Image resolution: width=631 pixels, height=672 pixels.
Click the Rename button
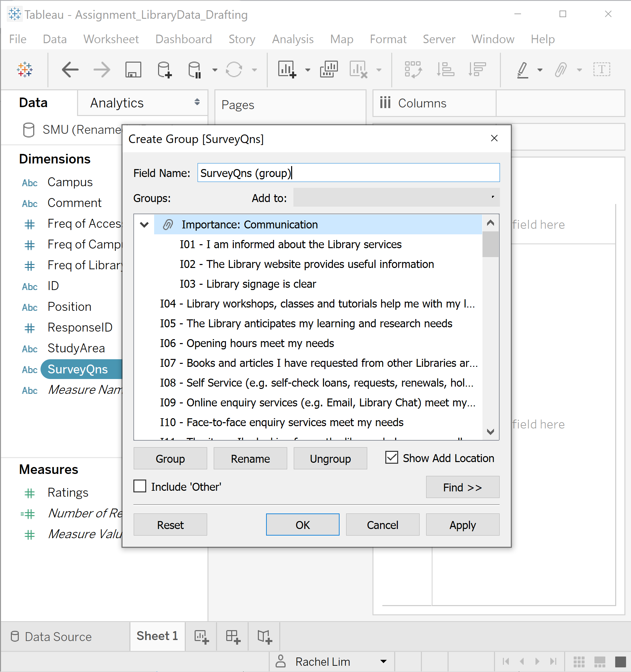250,458
